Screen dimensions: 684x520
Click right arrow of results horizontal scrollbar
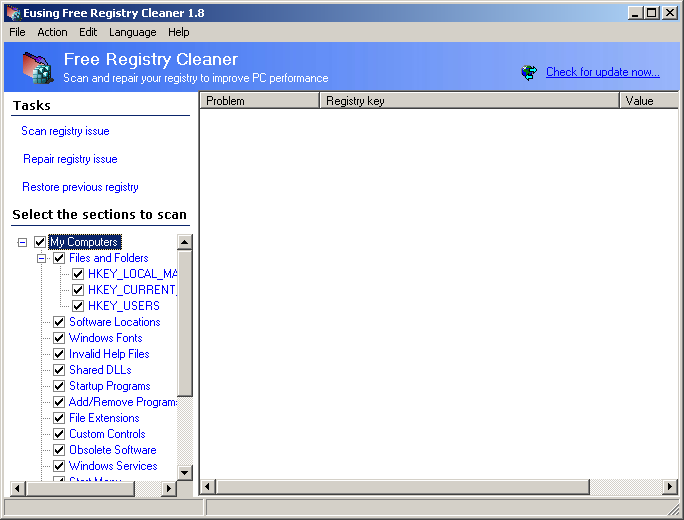coord(670,487)
